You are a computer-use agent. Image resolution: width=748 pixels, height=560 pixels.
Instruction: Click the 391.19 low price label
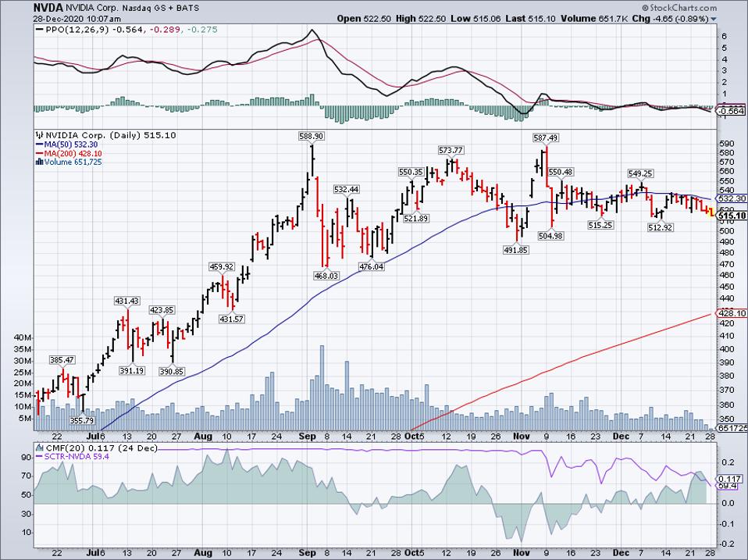coord(132,370)
